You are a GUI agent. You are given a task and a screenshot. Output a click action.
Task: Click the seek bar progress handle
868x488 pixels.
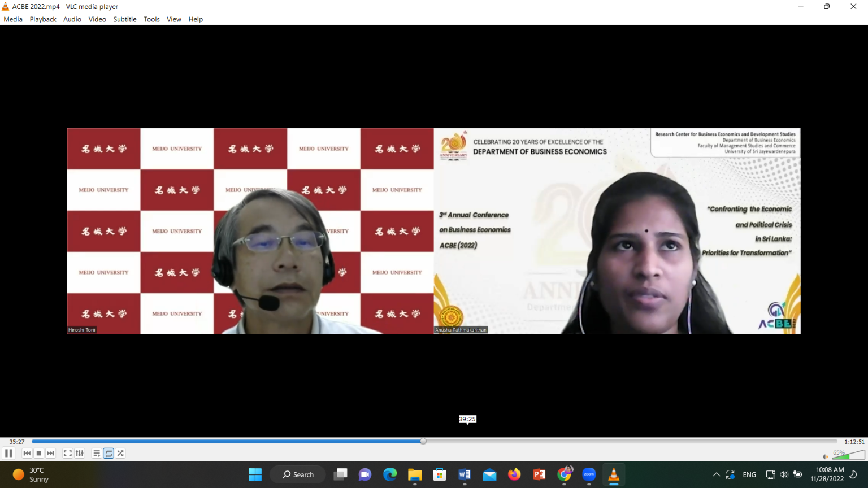[x=423, y=441]
